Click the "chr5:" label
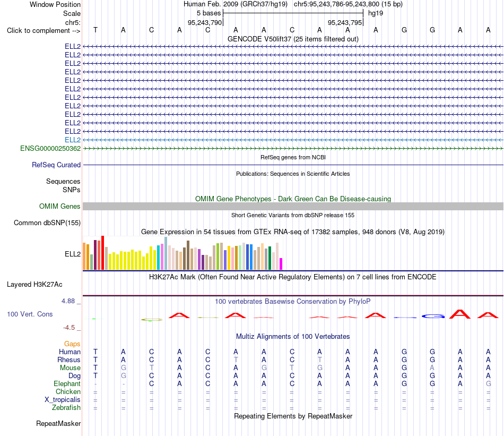The image size is (504, 436). click(x=73, y=22)
